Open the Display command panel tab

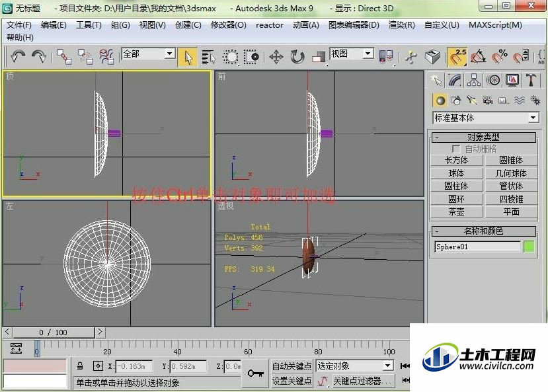(x=512, y=81)
